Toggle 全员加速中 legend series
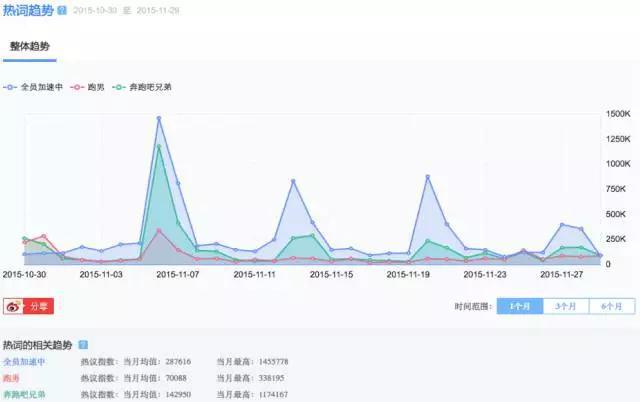Screen dimensions: 640x402 33,87
